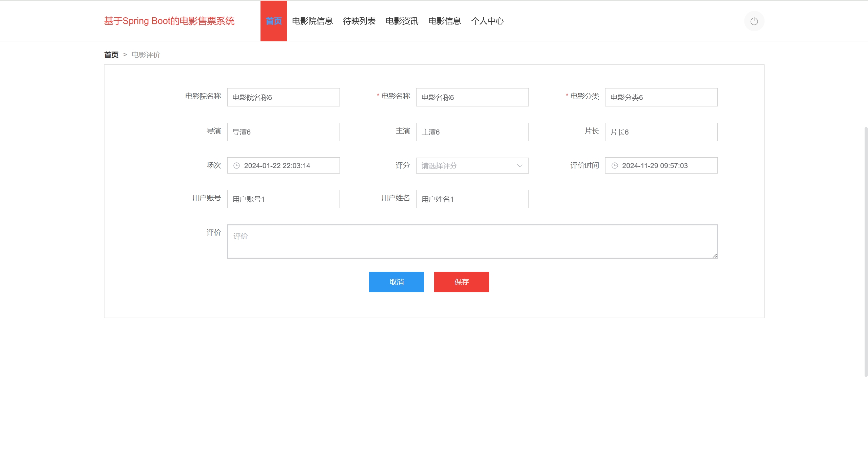Click the power logout icon
Image resolution: width=868 pixels, height=461 pixels.
(754, 21)
